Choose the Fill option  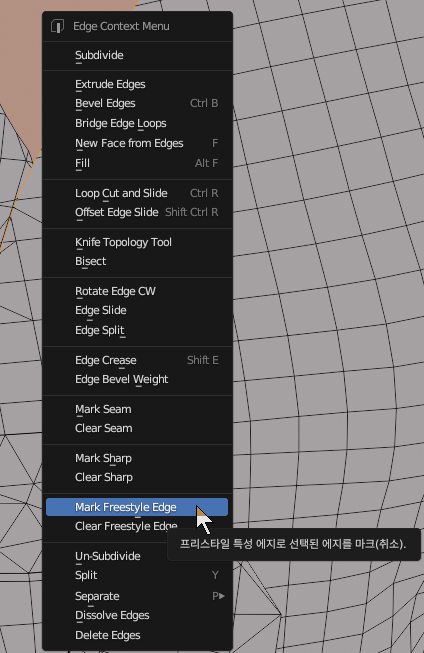click(137, 163)
